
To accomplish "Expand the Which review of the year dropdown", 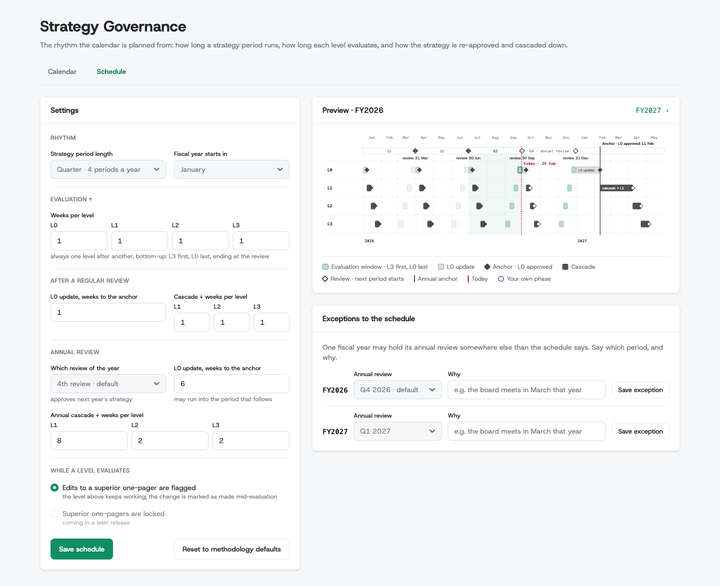I will click(x=108, y=383).
